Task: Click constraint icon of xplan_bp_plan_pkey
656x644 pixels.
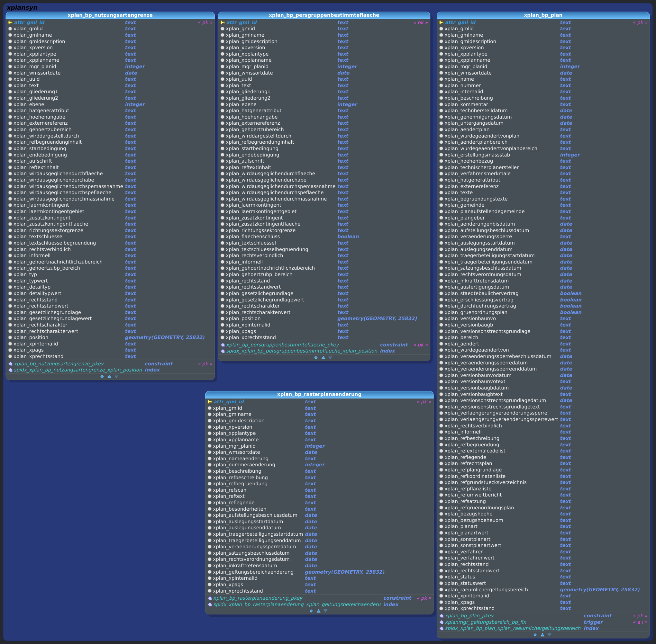Action: click(x=442, y=616)
